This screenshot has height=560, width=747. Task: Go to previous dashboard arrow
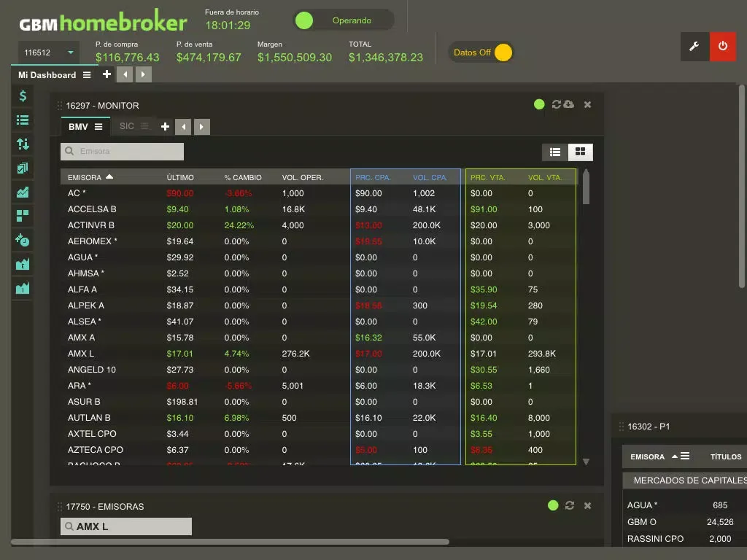coord(125,74)
